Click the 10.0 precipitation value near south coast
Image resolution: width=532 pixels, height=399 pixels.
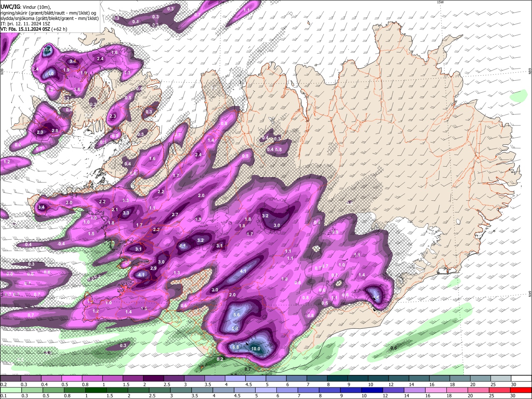click(256, 349)
